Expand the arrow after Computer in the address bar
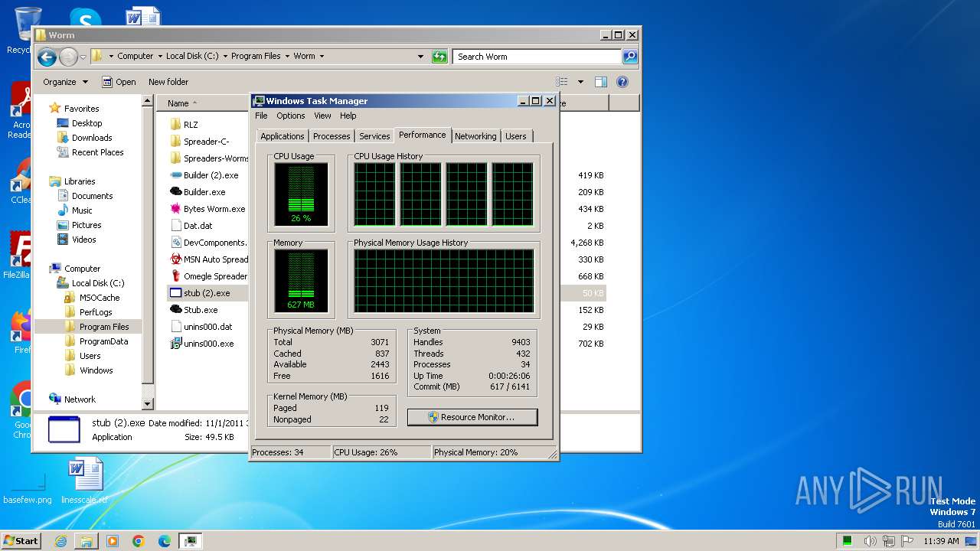Viewport: 980px width, 551px height. (x=160, y=56)
